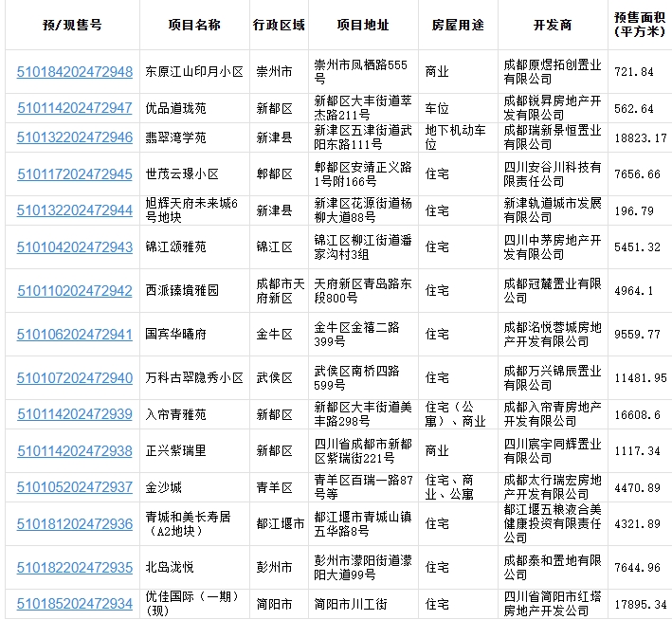Select project name 西派臻境雅园
The height and width of the screenshot is (620, 672).
[x=182, y=291]
